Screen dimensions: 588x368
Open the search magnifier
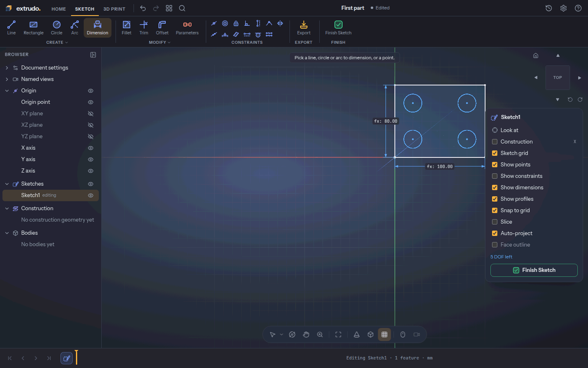pyautogui.click(x=182, y=8)
